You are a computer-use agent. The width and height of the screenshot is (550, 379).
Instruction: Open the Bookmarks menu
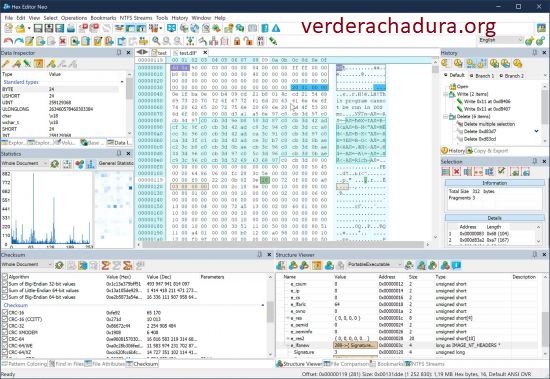click(103, 18)
